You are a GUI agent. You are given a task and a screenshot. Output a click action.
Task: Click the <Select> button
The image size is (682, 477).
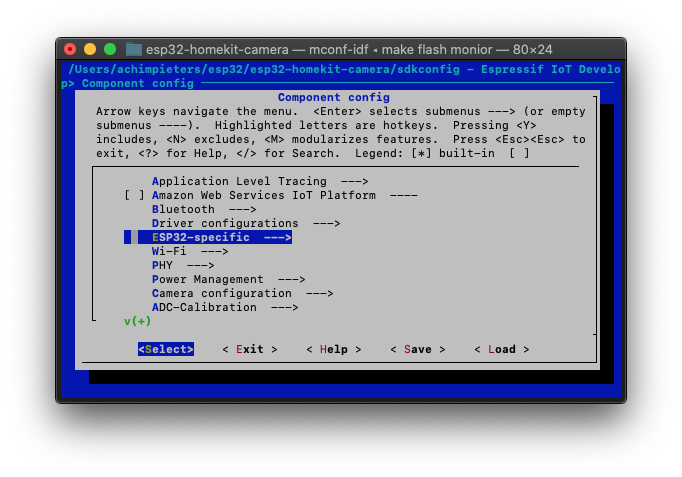pos(166,349)
